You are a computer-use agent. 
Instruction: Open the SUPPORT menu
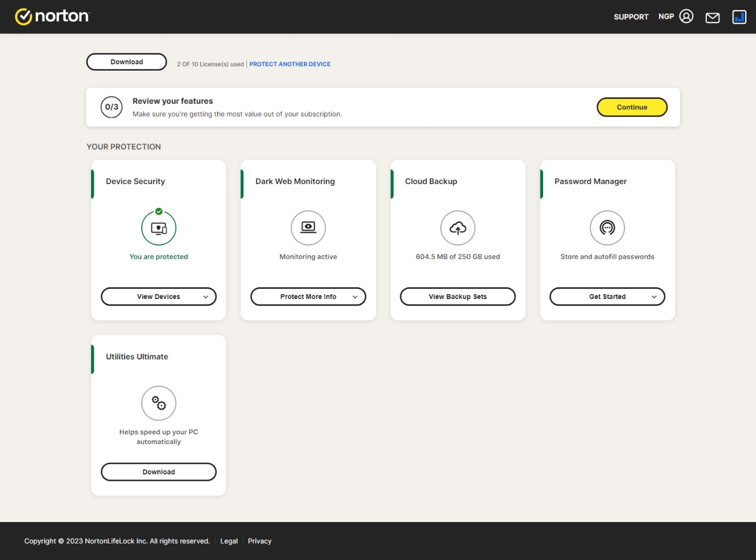pyautogui.click(x=631, y=17)
